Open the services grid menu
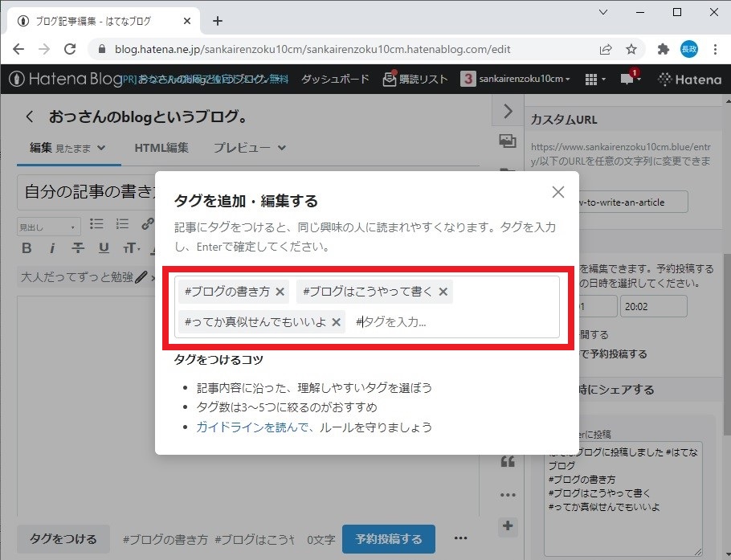The image size is (731, 560). 595,80
